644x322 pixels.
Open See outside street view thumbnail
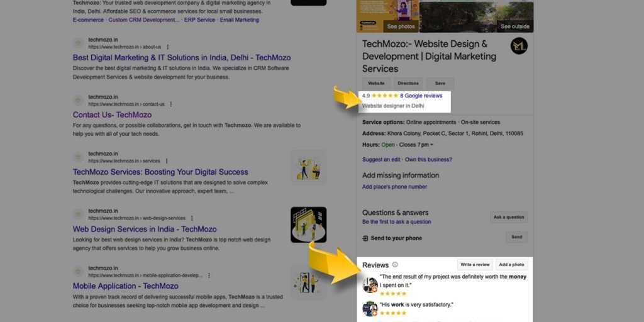(x=477, y=17)
